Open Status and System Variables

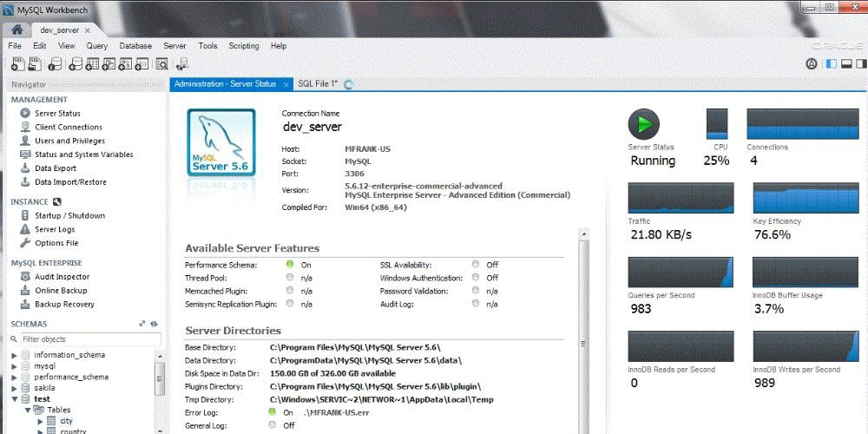coord(83,155)
